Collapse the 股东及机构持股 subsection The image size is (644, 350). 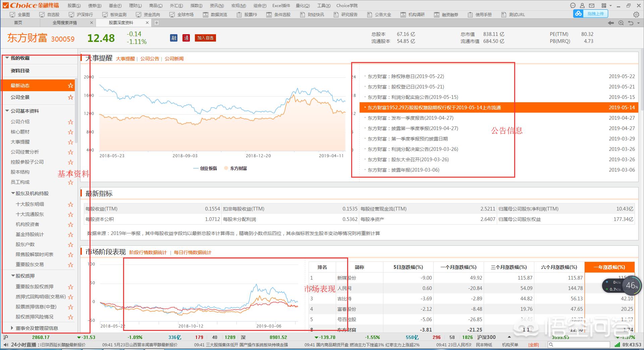click(13, 193)
